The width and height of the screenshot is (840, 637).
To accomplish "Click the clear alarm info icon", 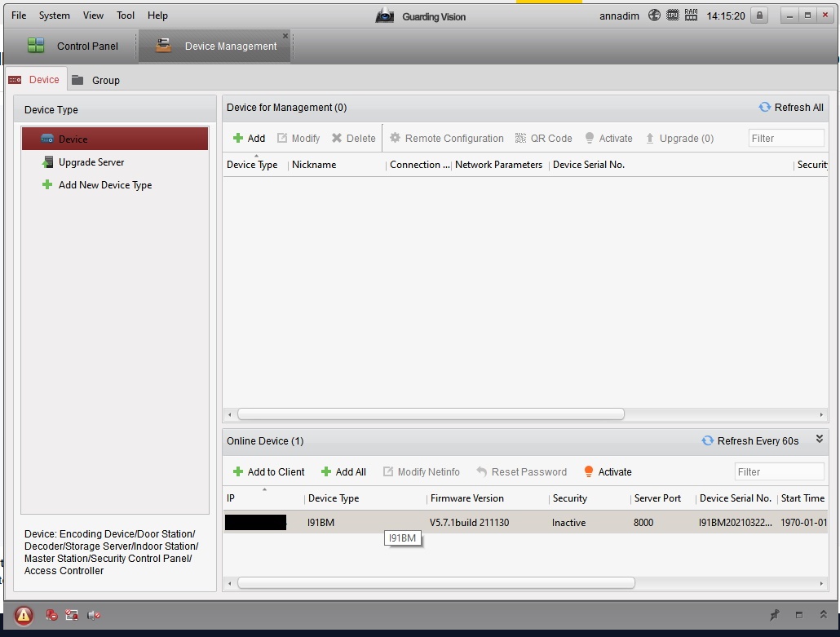I will click(51, 615).
